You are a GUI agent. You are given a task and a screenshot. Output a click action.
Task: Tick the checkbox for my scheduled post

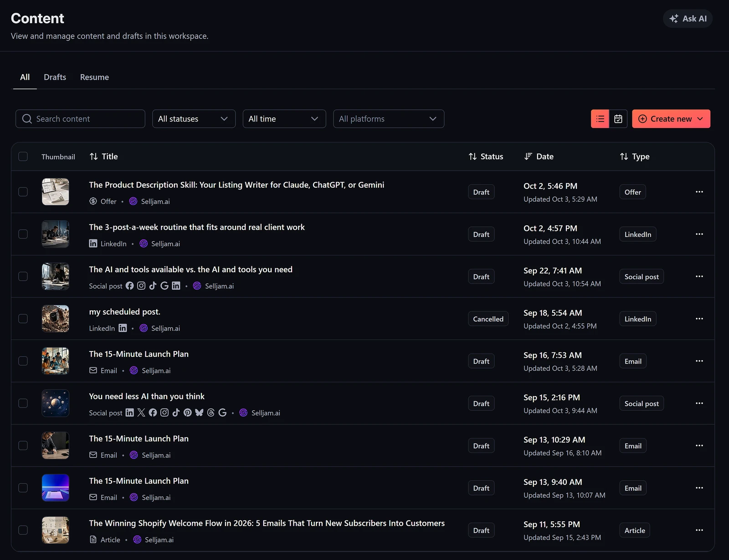(x=23, y=319)
